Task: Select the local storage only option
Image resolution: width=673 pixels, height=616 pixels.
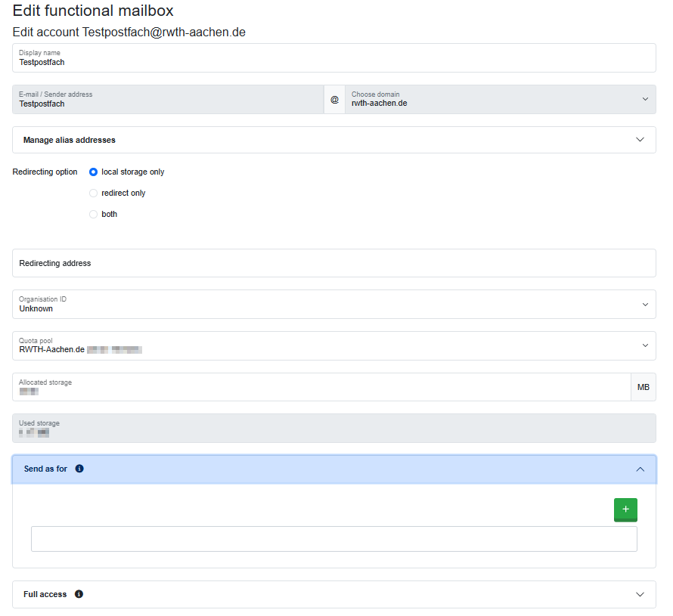Action: (x=93, y=172)
